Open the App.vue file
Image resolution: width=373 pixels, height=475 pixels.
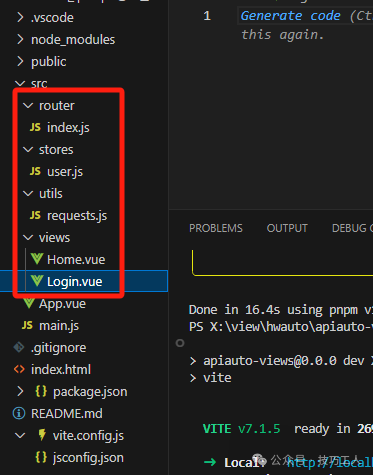coord(62,303)
